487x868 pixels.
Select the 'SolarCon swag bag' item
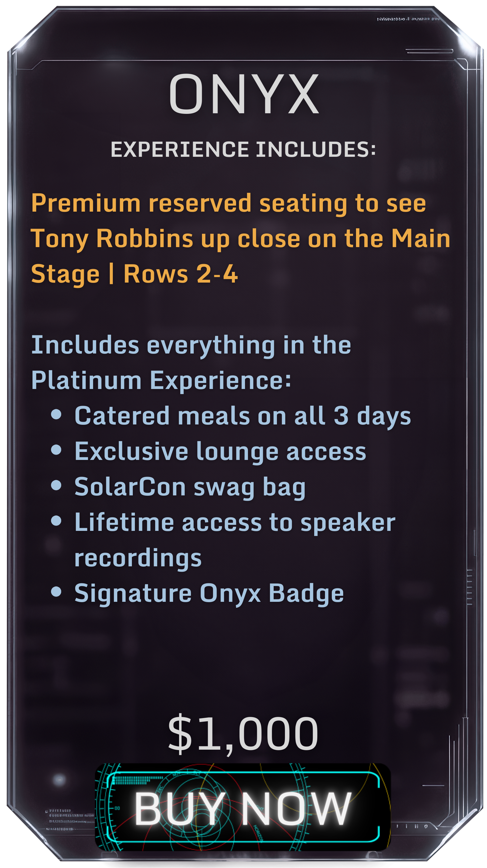pos(190,487)
